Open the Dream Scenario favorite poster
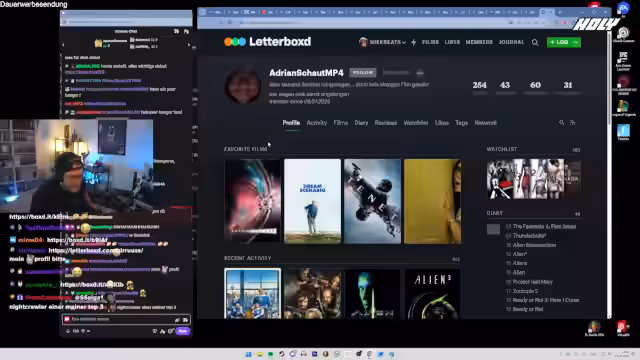 pyautogui.click(x=312, y=201)
